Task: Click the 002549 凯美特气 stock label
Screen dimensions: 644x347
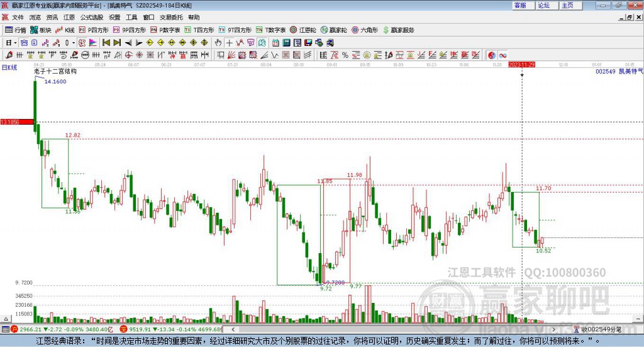Action: click(x=619, y=72)
